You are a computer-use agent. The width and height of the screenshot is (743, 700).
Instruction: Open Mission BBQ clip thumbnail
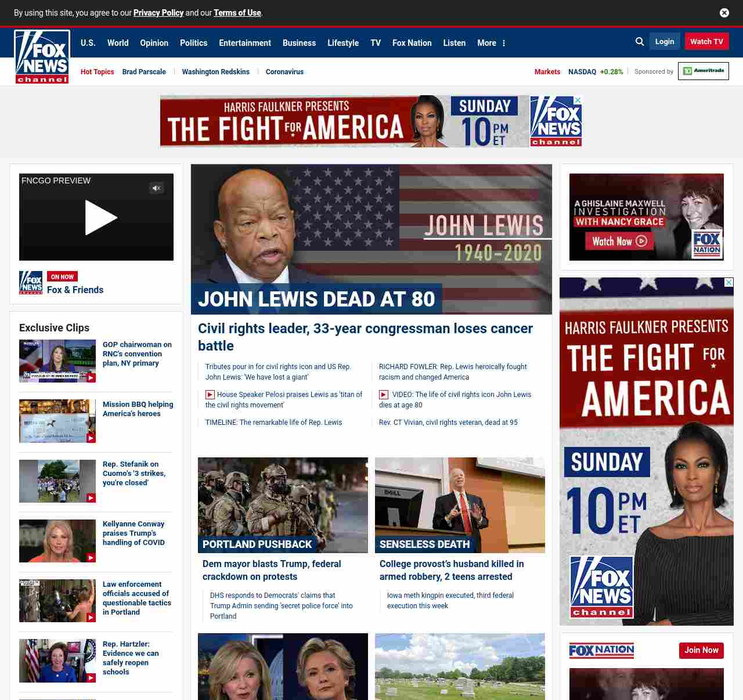[57, 421]
